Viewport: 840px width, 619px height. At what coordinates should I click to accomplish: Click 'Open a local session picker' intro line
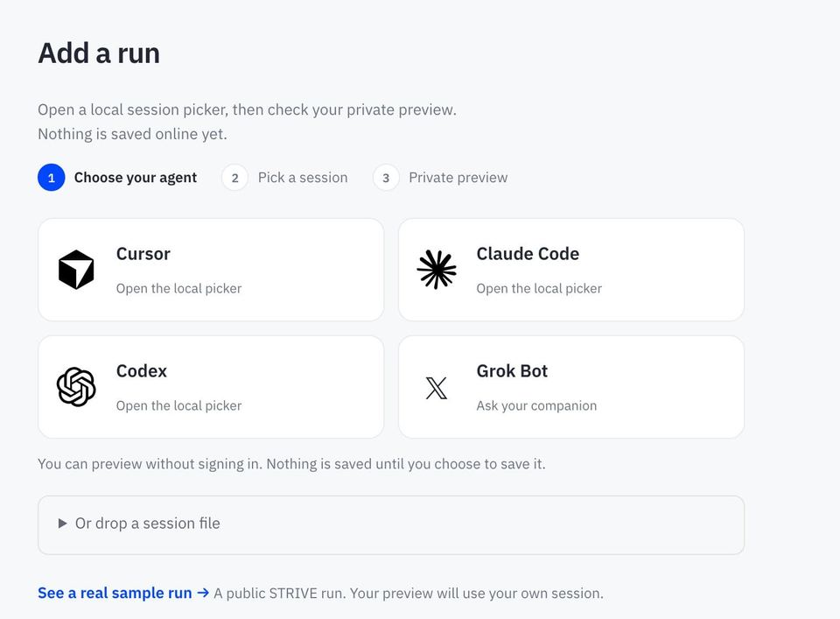[x=247, y=109]
